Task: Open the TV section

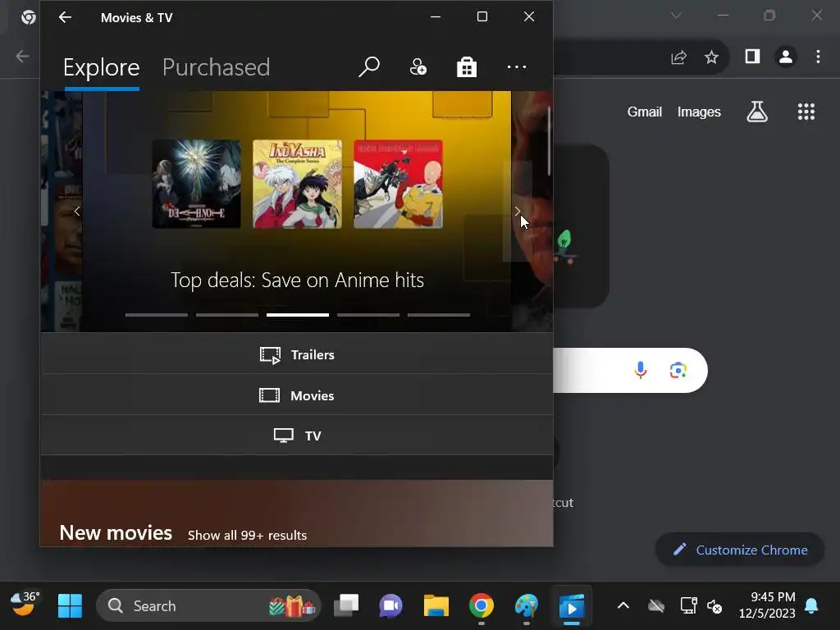Action: tap(297, 436)
